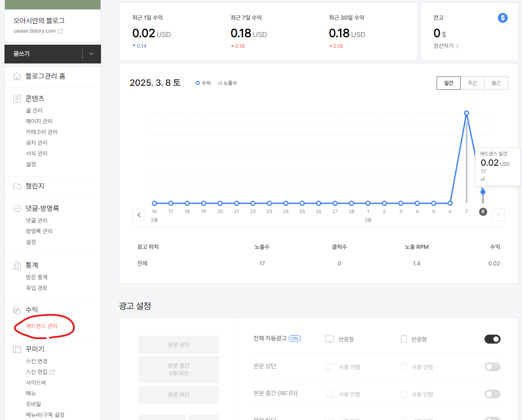The height and width of the screenshot is (420, 522).
Task: Select March 8 chart data point
Action: (483, 192)
